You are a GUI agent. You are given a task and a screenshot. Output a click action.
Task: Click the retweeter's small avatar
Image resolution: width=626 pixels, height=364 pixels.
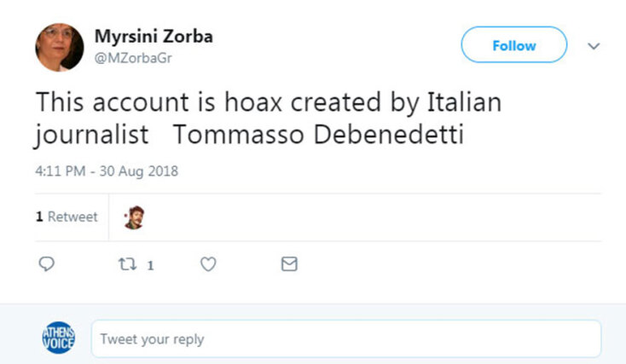point(134,217)
